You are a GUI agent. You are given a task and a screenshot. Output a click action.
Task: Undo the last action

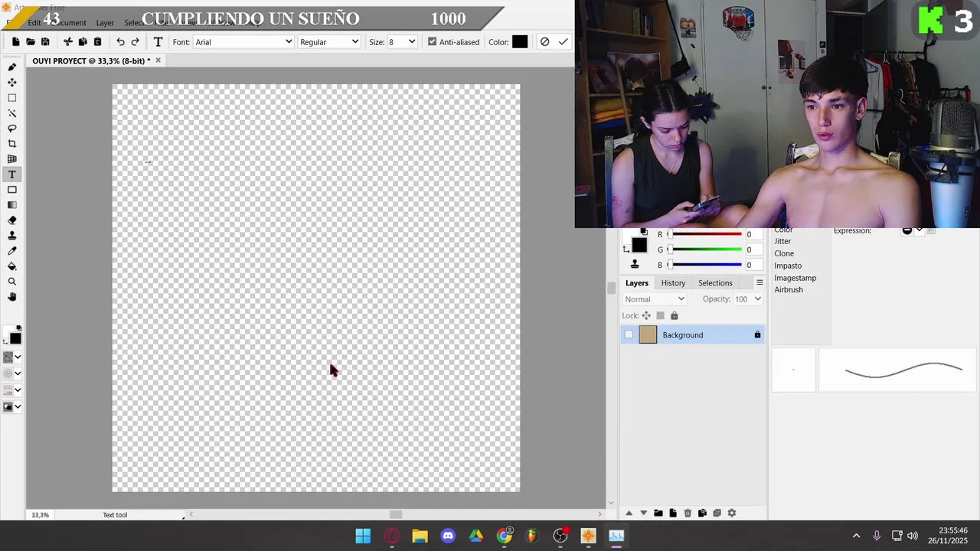tap(120, 42)
